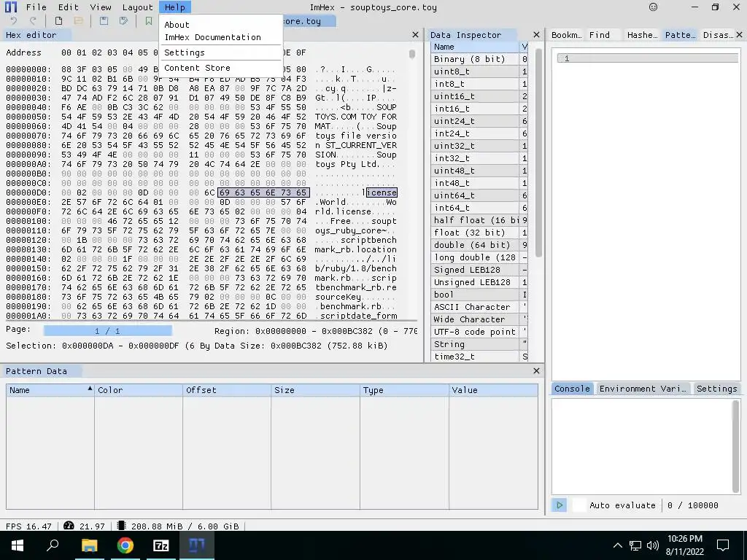Click the ImHex taskbar icon
This screenshot has width=747, height=560.
pyautogui.click(x=197, y=545)
